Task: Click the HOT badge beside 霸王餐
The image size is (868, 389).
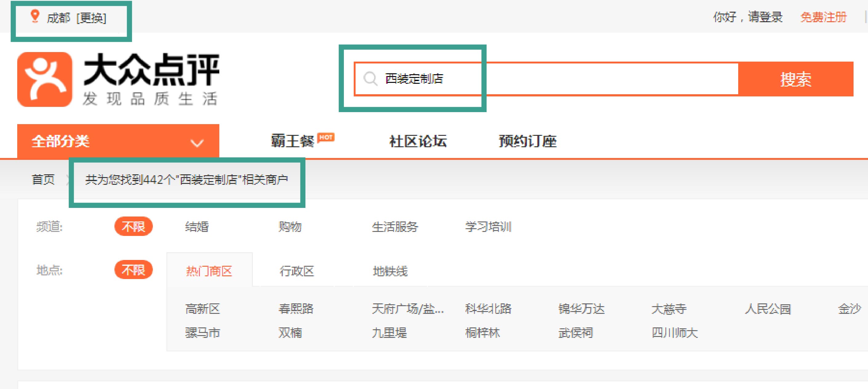Action: pyautogui.click(x=326, y=137)
